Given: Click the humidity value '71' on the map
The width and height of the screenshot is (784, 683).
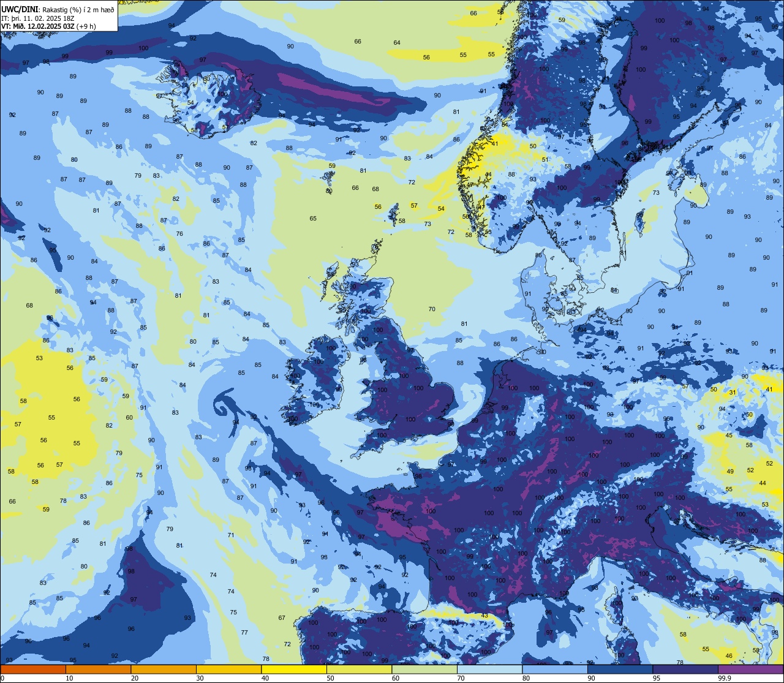Looking at the screenshot, I should (231, 535).
